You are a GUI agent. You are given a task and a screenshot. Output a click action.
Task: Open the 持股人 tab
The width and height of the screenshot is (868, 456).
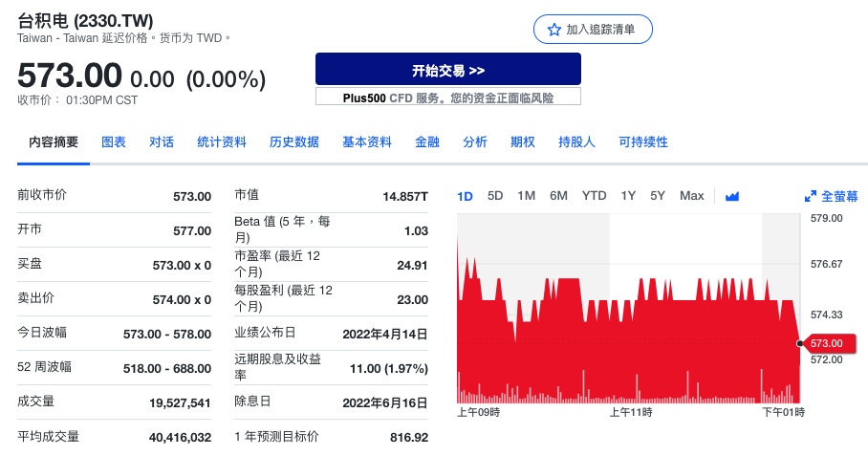[x=576, y=142]
